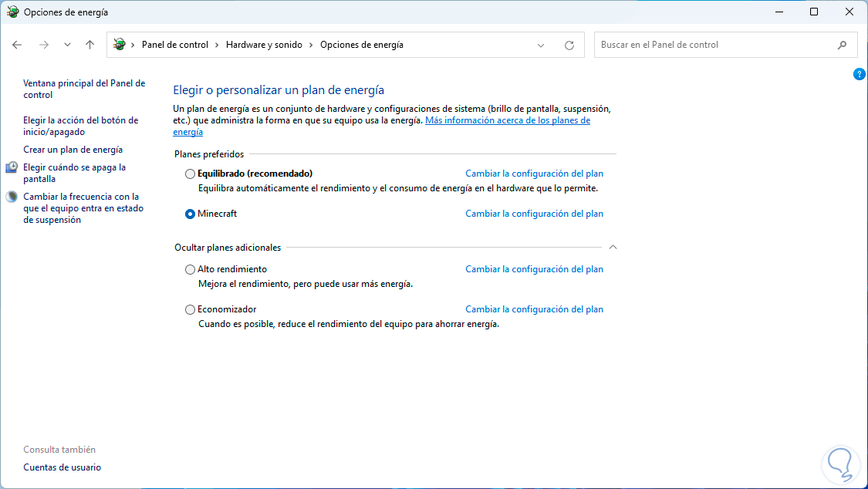
Task: Click the Cuando es posible description text
Action: click(x=349, y=324)
